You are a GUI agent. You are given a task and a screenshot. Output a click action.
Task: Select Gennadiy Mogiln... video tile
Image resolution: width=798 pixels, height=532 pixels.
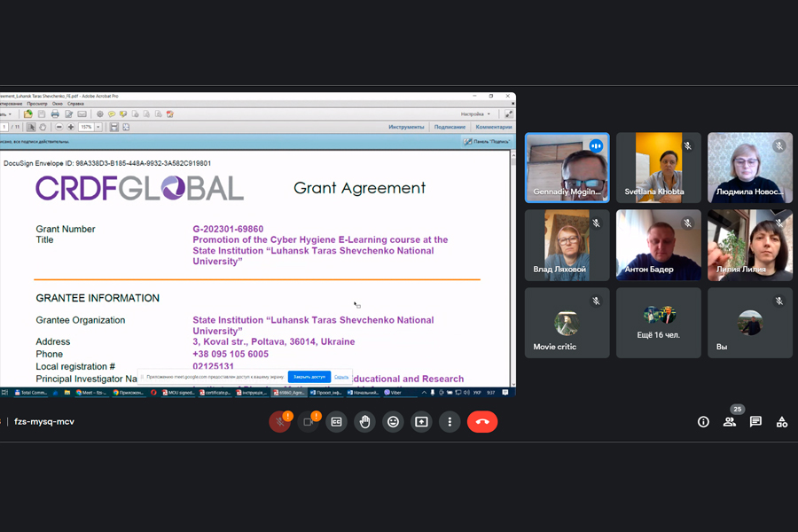567,168
